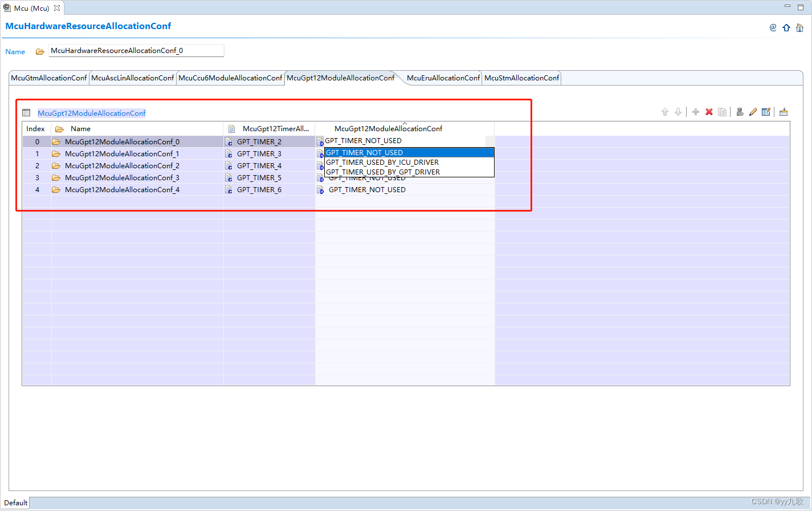Activate the Mcu (Mcu) editor tab

point(32,8)
